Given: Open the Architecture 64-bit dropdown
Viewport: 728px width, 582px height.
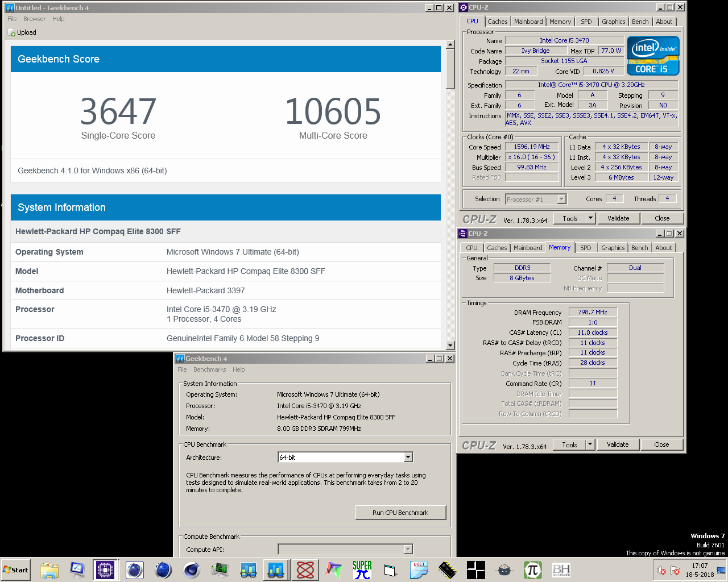Looking at the screenshot, I should tap(408, 458).
